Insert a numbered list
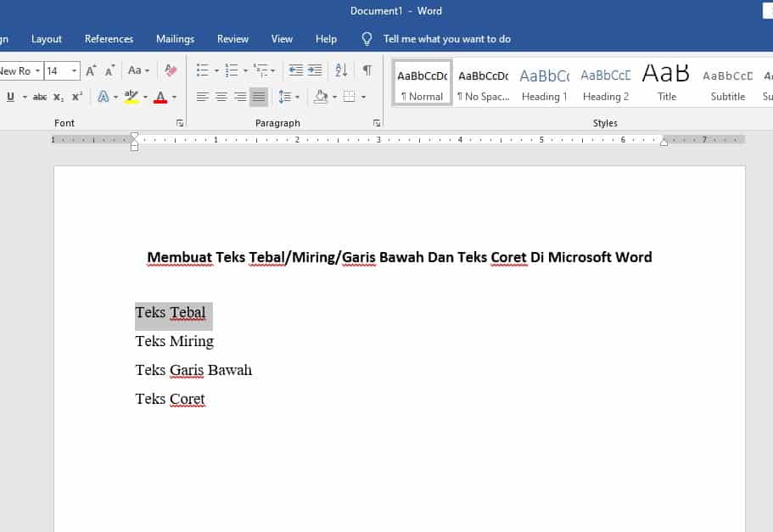Viewport: 773px width, 532px height. 231,70
